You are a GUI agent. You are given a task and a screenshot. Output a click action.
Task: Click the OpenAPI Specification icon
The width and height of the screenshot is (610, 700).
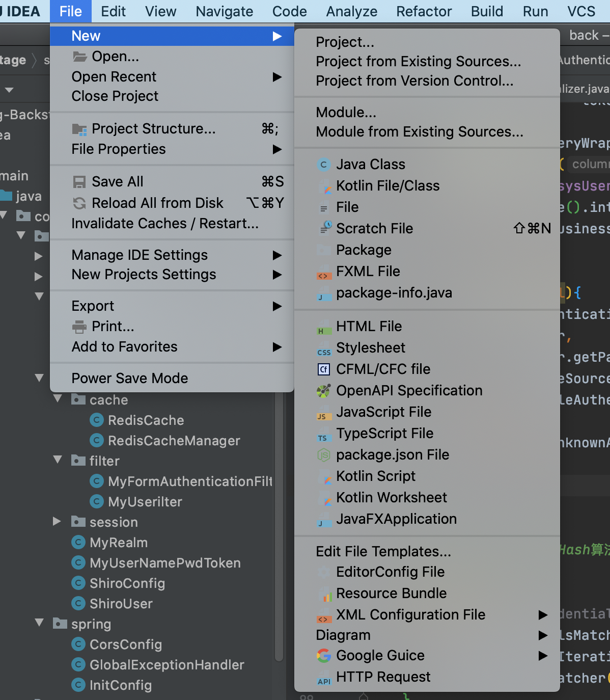(x=323, y=391)
